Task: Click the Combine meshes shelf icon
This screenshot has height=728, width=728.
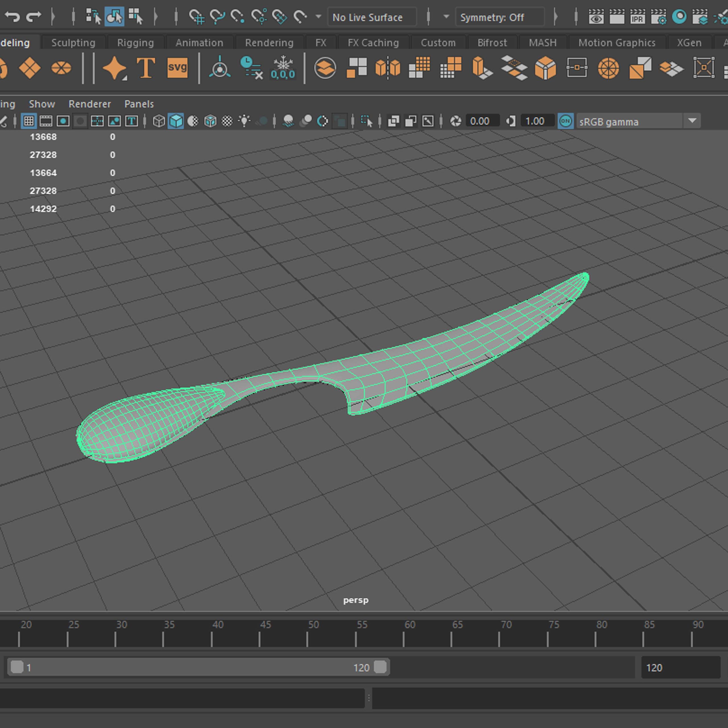Action: tap(325, 68)
